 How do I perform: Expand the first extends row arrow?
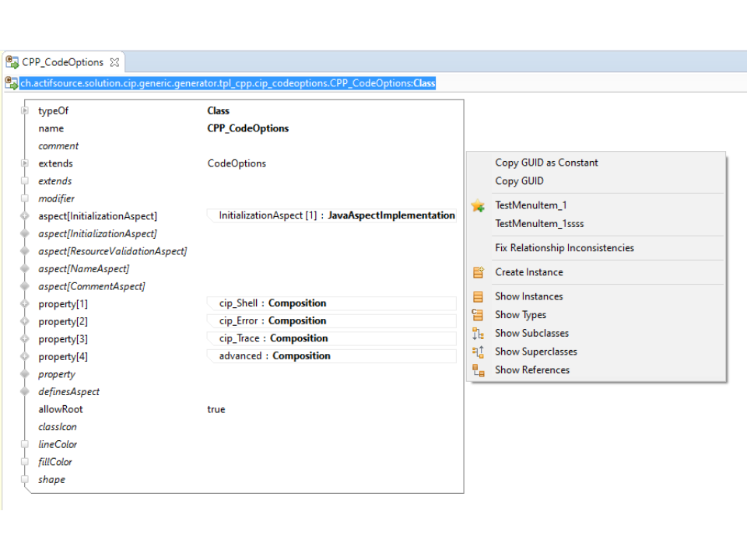click(25, 163)
